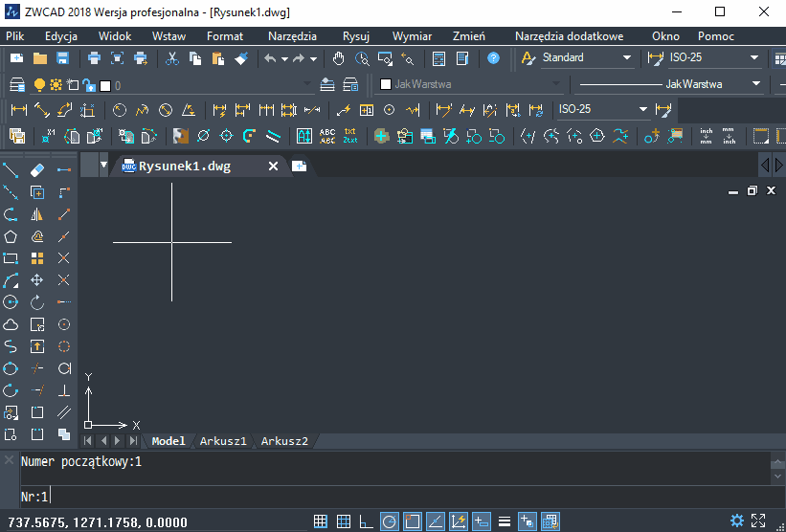
Task: Open the Help question mark icon
Action: pos(493,58)
